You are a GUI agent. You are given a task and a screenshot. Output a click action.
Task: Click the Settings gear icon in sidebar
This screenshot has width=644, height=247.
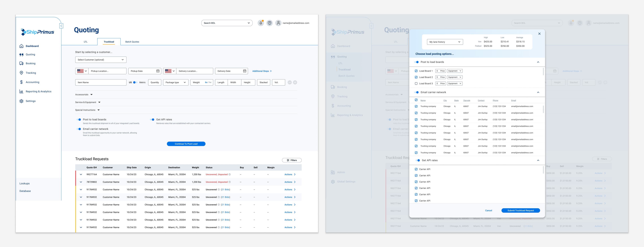[x=21, y=101]
